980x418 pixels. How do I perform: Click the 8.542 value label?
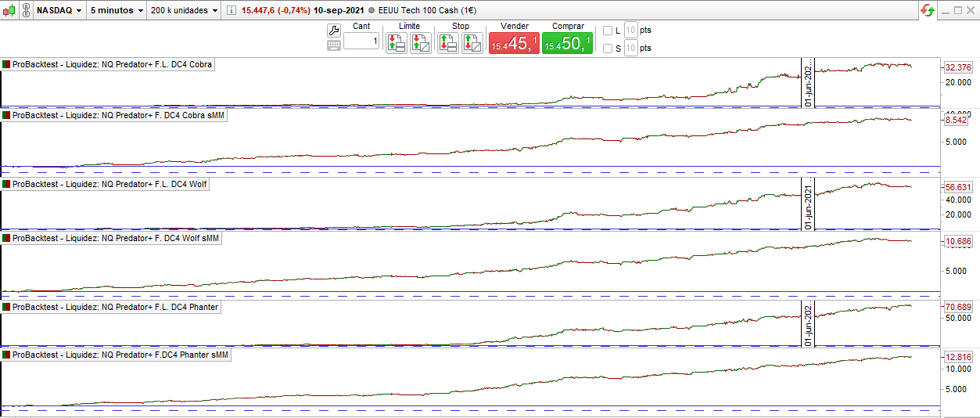[x=956, y=120]
